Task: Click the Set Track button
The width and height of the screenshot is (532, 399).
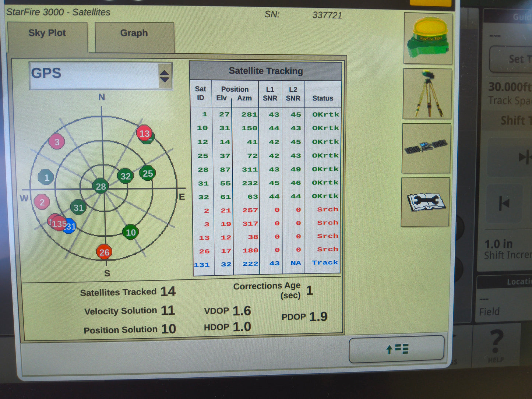Action: point(511,59)
